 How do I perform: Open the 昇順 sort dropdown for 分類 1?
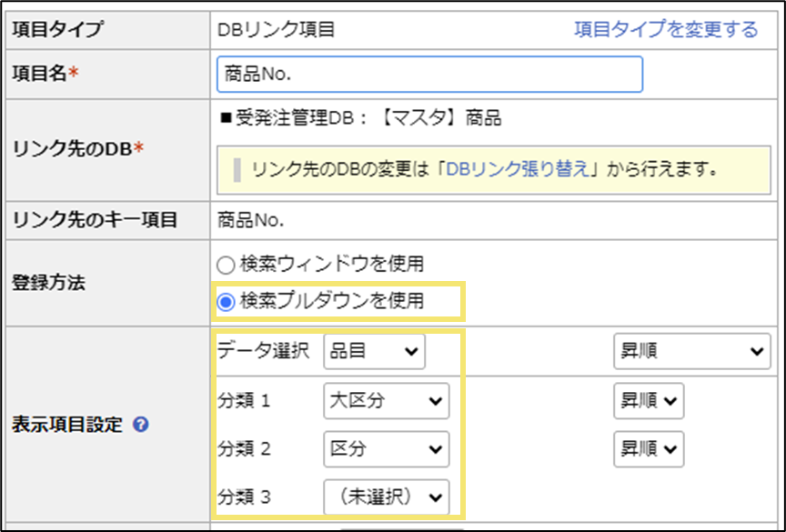click(x=649, y=400)
